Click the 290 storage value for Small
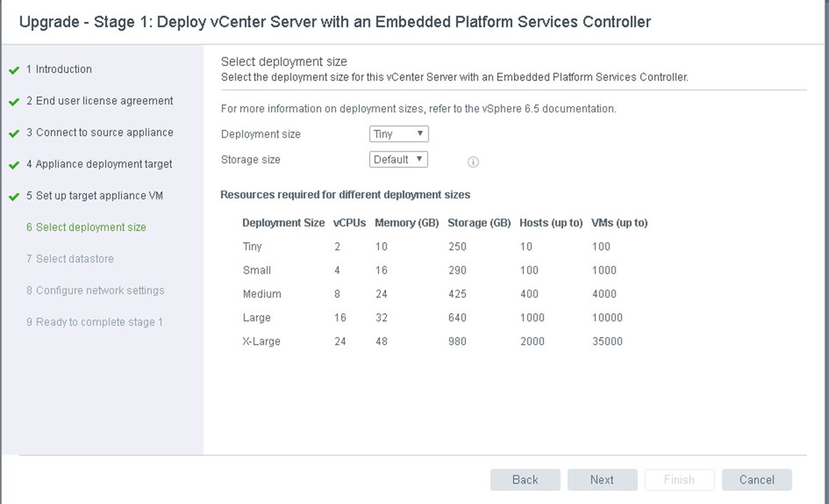 [458, 270]
